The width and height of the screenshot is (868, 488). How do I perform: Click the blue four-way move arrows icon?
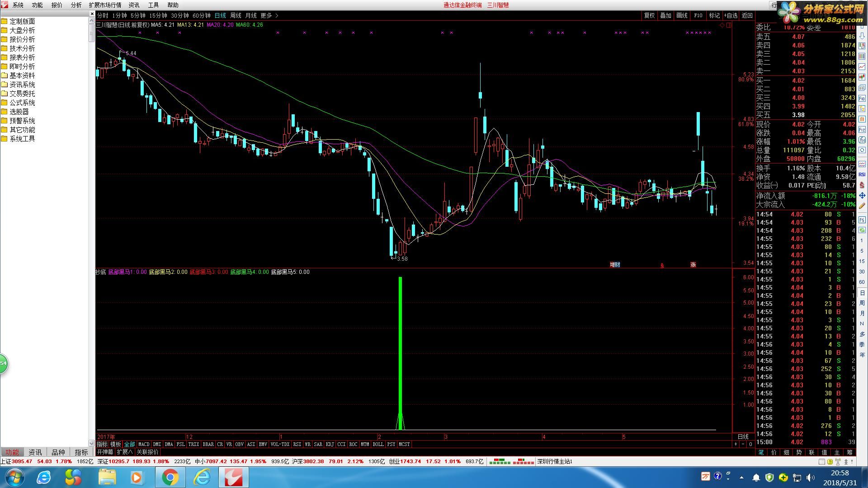(x=862, y=195)
